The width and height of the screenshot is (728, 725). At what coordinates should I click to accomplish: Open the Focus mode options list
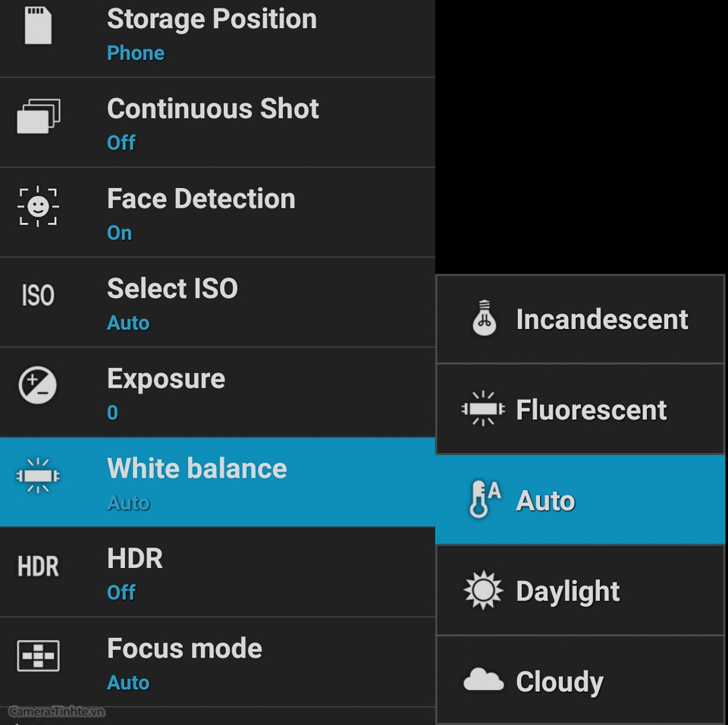click(x=218, y=662)
